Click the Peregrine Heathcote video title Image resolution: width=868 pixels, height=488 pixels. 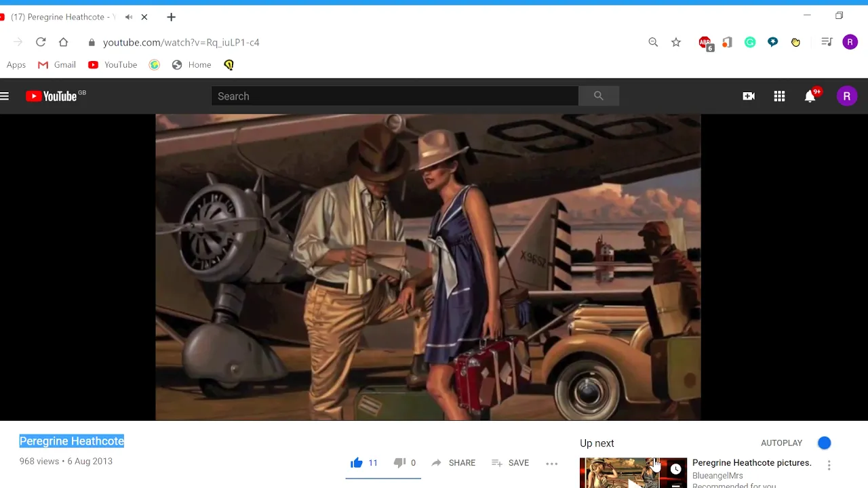coord(72,441)
